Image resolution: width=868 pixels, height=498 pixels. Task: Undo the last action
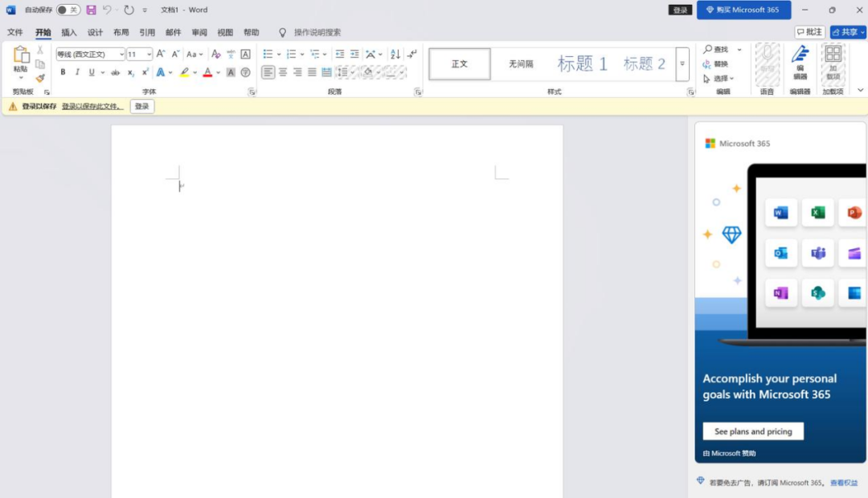pyautogui.click(x=107, y=10)
